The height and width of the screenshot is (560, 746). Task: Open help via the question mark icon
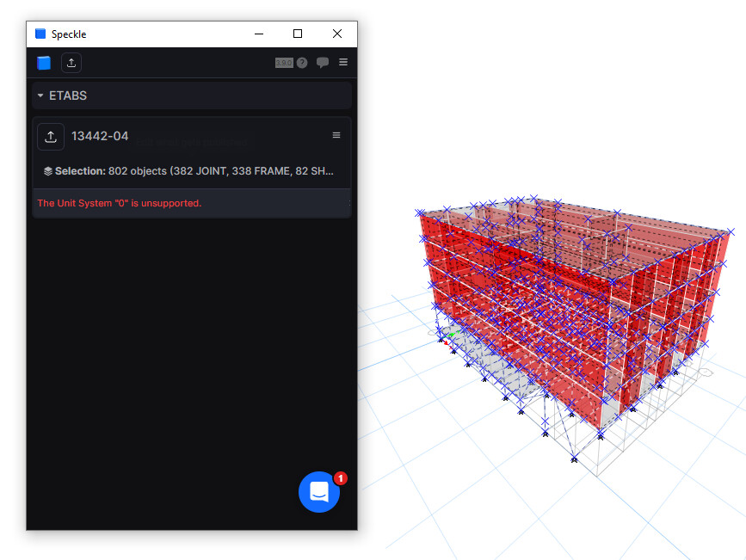(x=302, y=63)
